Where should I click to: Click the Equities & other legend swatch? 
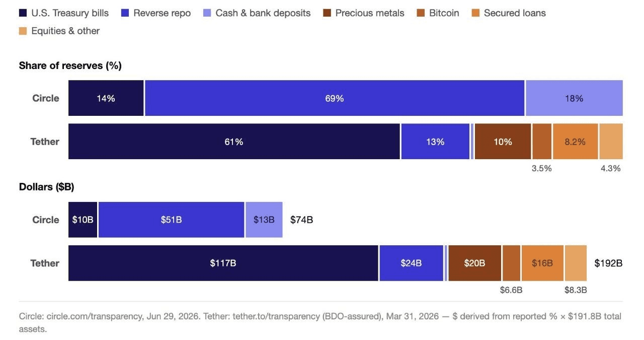tap(23, 31)
